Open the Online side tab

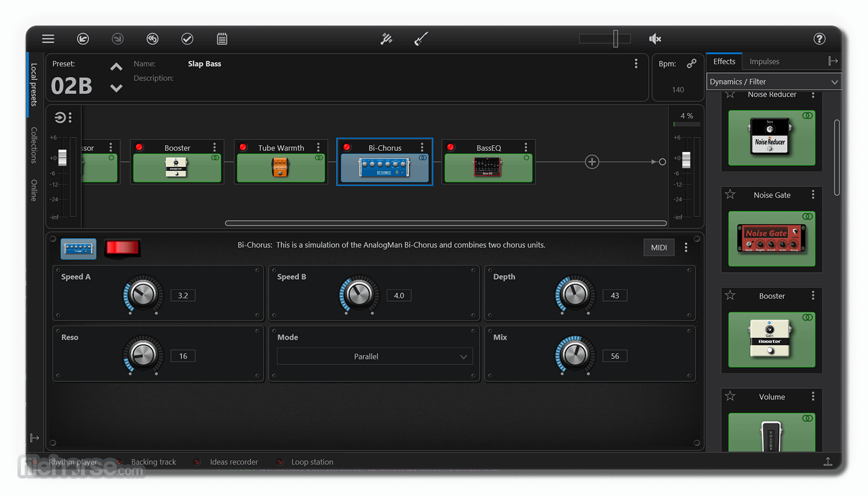click(34, 190)
